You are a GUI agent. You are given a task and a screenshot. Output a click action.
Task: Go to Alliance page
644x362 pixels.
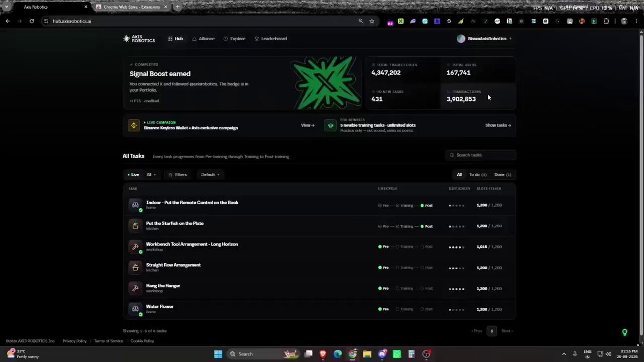[203, 39]
